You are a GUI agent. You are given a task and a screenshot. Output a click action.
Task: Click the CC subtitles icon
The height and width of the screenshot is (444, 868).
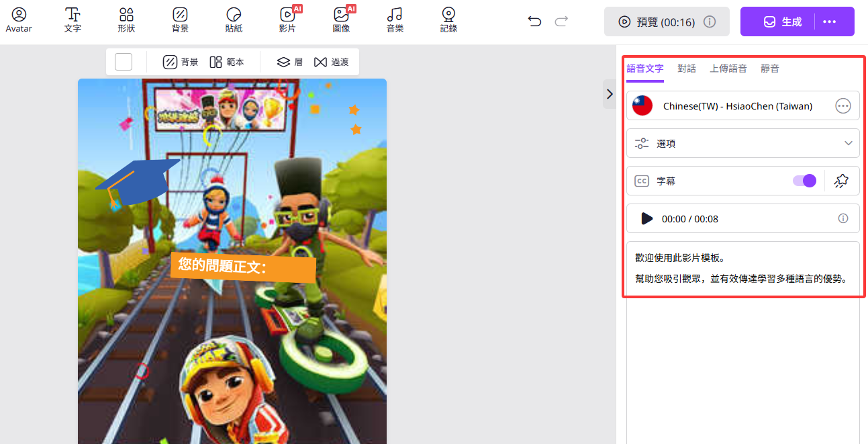(x=642, y=181)
